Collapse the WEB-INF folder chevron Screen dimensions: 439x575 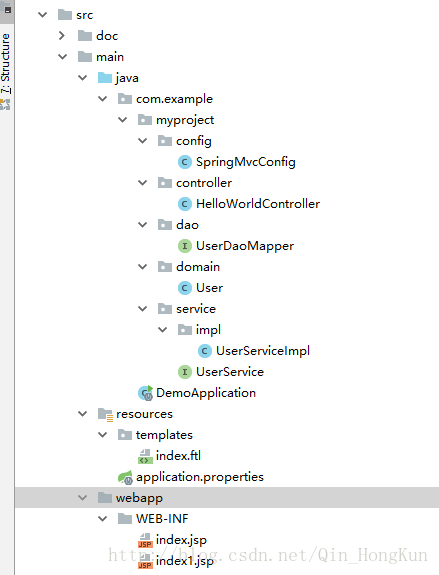[x=103, y=519]
